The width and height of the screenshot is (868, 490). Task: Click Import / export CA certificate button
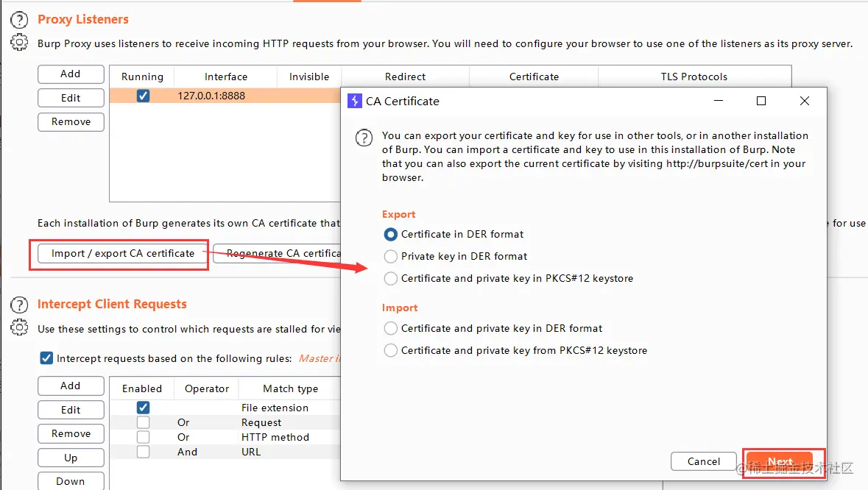pos(123,253)
